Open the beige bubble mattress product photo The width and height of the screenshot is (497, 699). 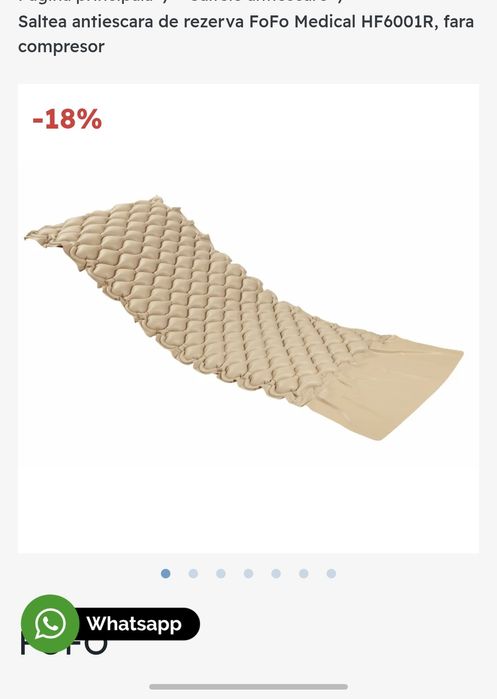(x=244, y=317)
